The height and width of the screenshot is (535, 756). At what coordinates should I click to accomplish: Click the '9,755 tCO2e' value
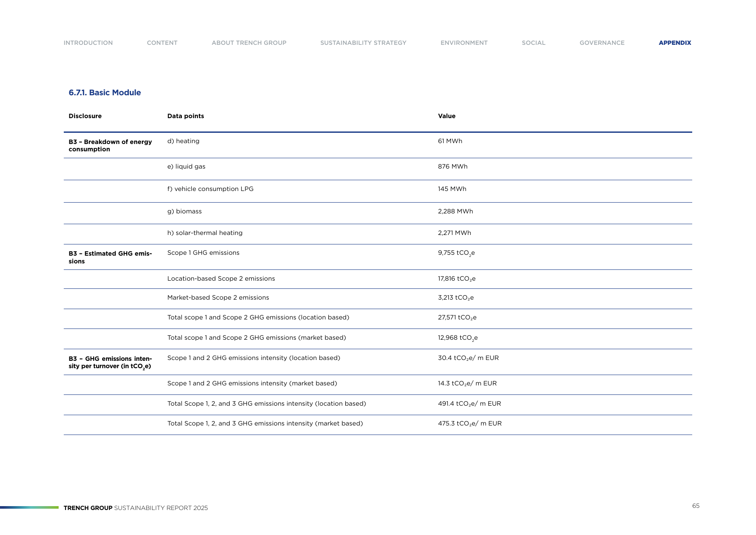[456, 253]
